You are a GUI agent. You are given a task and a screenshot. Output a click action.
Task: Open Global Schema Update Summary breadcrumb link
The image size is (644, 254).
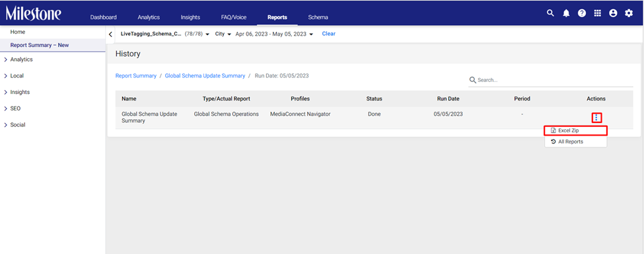205,75
